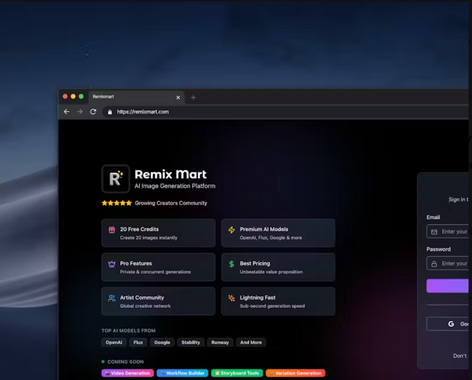Click the 'Don't' text below the Google button
The height and width of the screenshot is (380, 472).
[460, 356]
